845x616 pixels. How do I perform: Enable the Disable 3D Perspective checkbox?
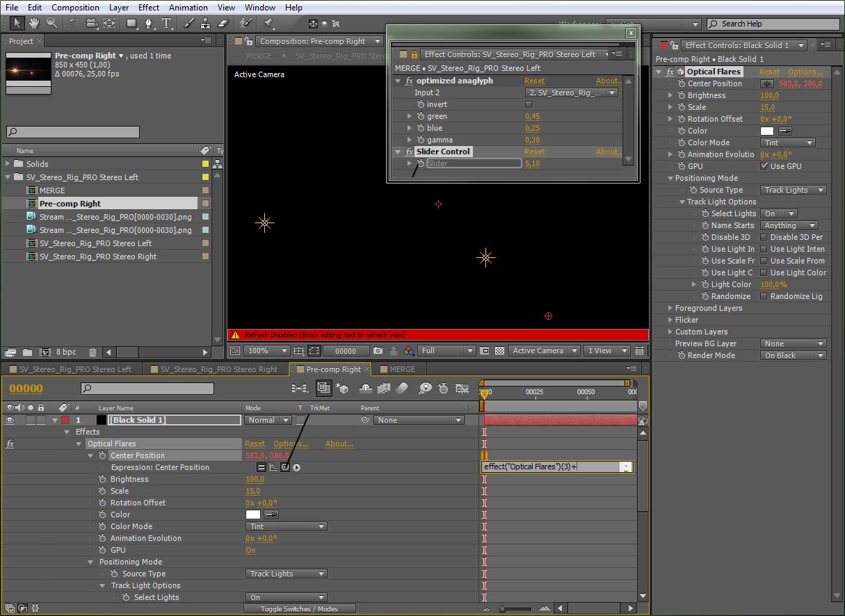coord(764,237)
